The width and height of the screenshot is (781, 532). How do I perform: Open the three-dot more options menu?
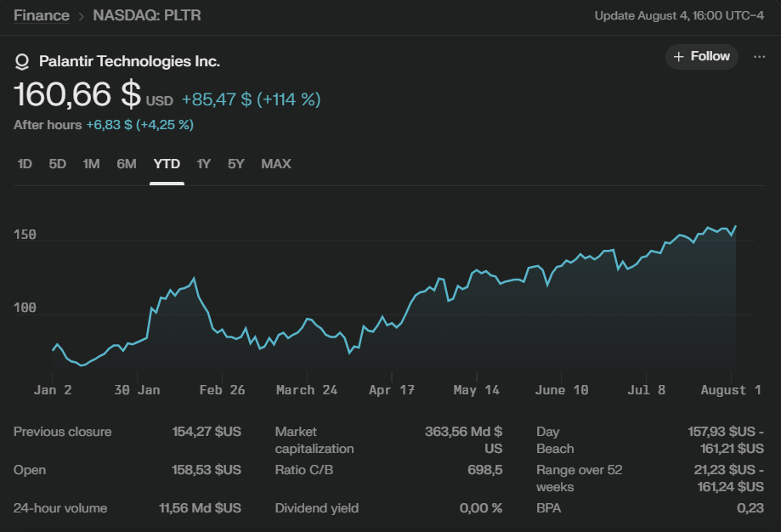tap(760, 56)
